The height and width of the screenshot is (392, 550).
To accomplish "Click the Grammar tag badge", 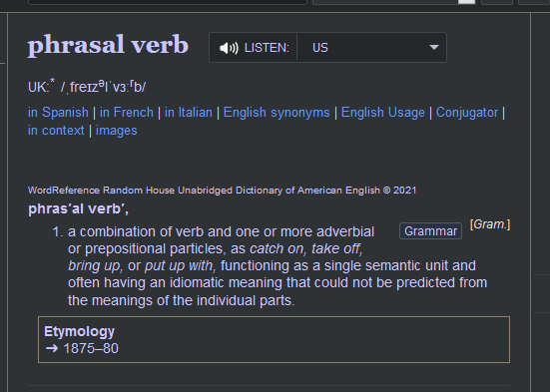I will click(x=431, y=231).
